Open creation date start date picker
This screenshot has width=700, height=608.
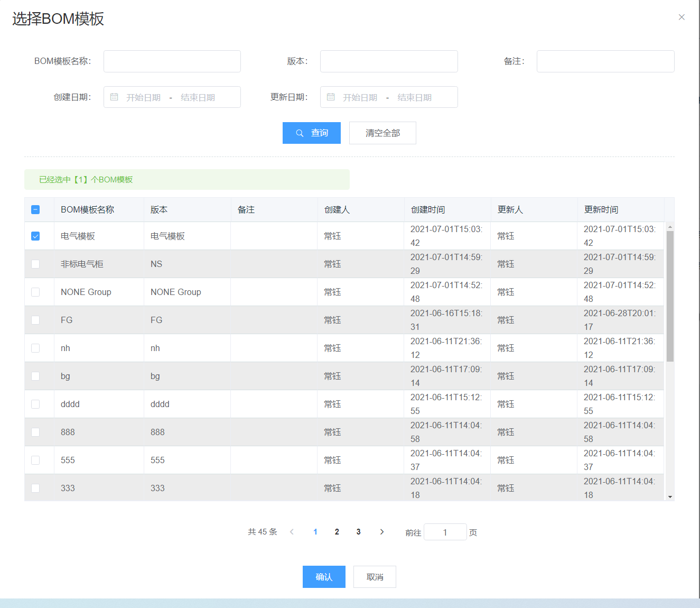[143, 97]
